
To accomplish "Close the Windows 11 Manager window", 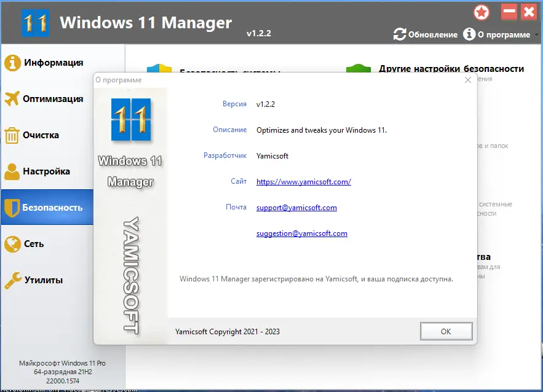I will point(529,12).
